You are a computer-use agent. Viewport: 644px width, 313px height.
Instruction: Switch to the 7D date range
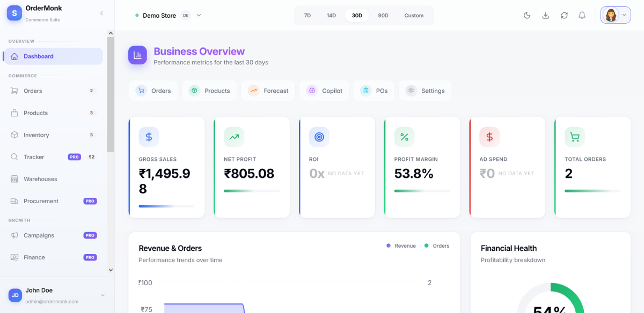coord(308,16)
